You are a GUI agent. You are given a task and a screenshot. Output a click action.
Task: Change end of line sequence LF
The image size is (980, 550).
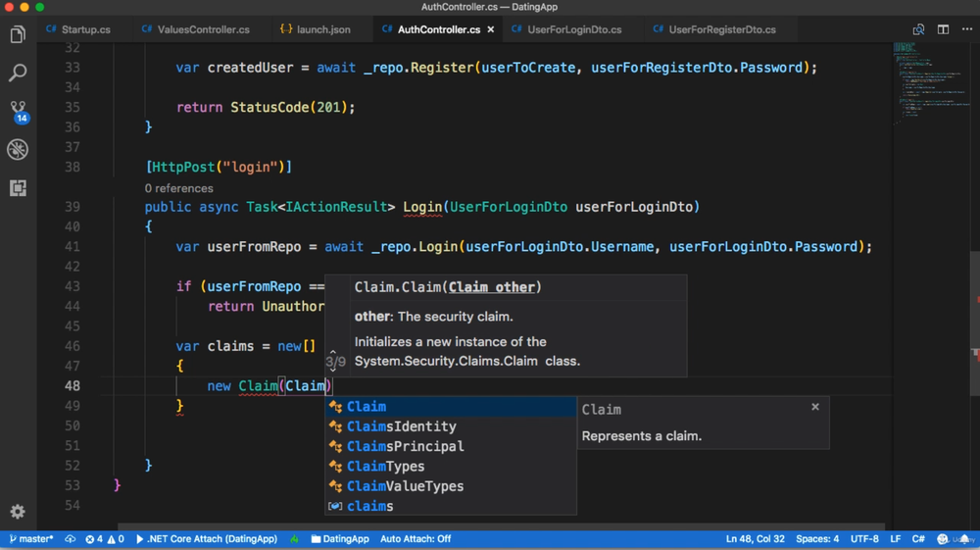click(x=895, y=539)
